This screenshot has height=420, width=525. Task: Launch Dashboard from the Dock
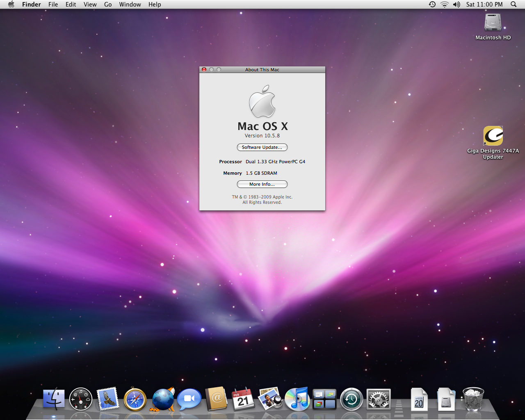click(x=81, y=399)
